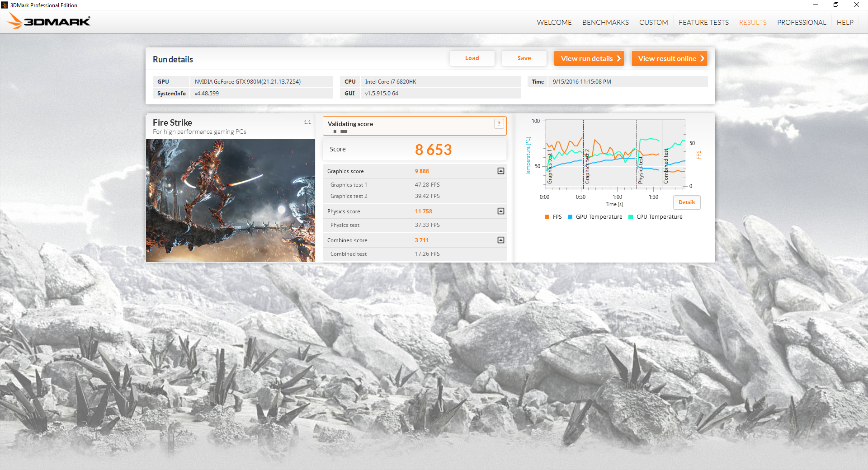Go to the Welcome tab

pyautogui.click(x=554, y=22)
